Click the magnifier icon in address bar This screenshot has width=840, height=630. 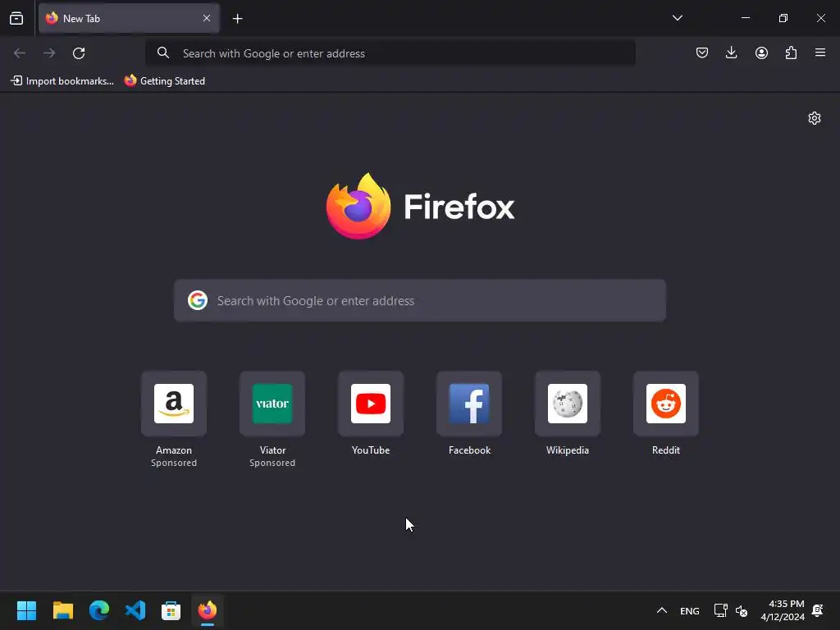coord(163,52)
